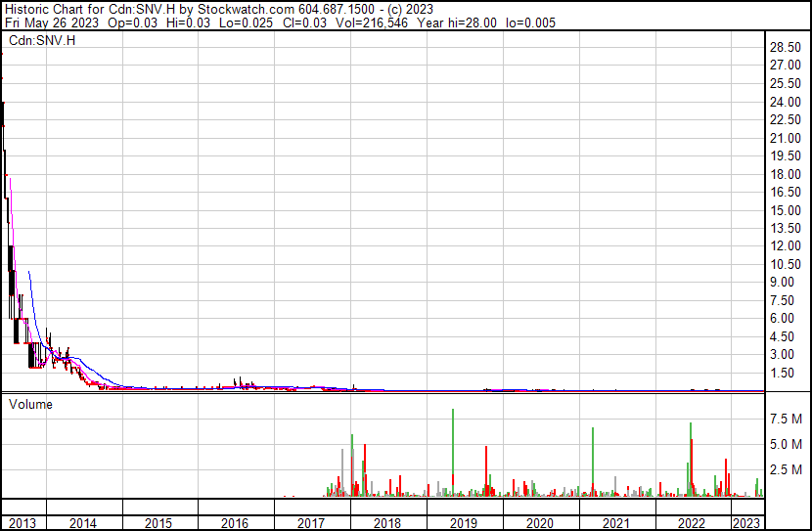Click 2020 on the time axis
The width and height of the screenshot is (812, 531).
click(x=541, y=523)
